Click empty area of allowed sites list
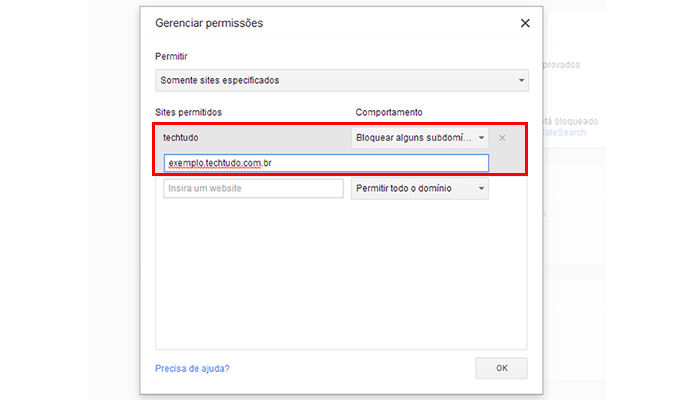 click(x=341, y=275)
